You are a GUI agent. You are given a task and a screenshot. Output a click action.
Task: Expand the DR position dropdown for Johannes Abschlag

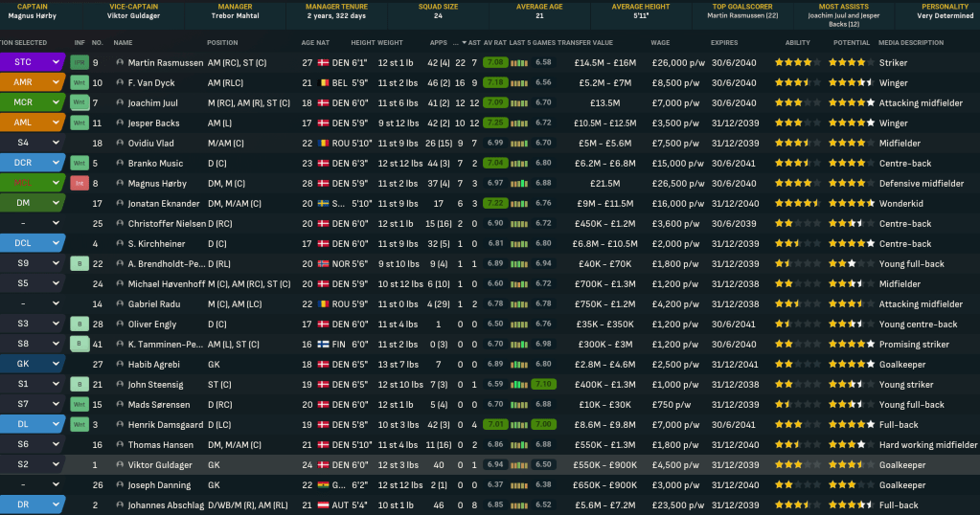pyautogui.click(x=56, y=504)
